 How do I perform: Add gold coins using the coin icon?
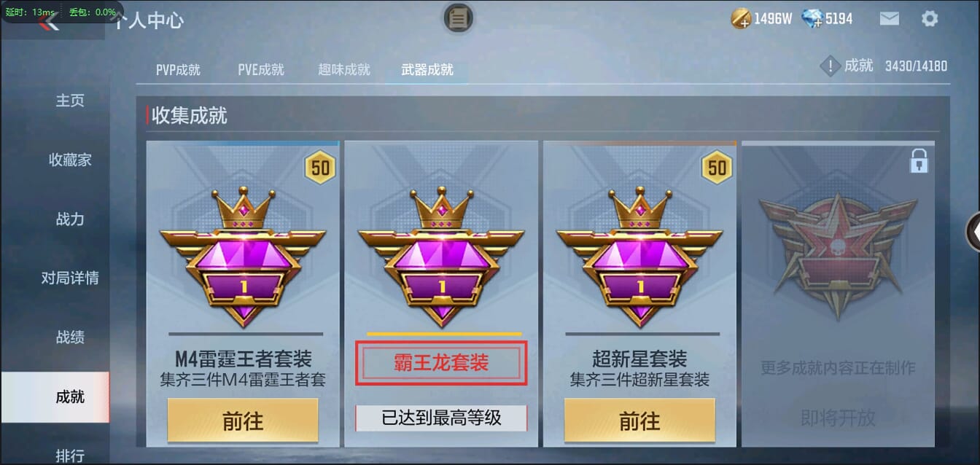click(742, 19)
